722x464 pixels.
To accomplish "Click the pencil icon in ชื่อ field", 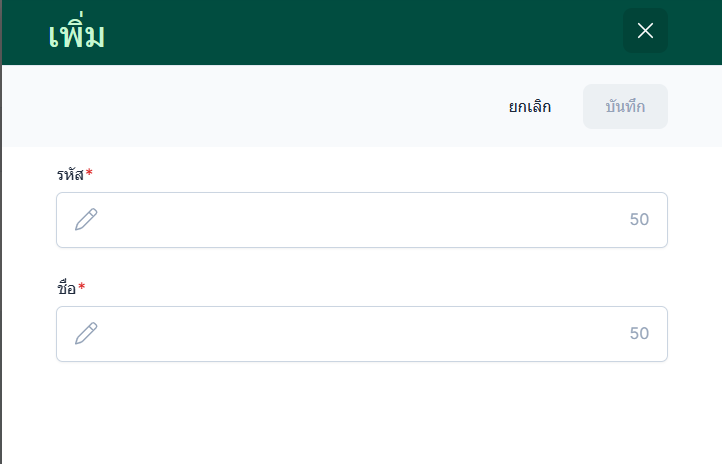I will pyautogui.click(x=87, y=333).
